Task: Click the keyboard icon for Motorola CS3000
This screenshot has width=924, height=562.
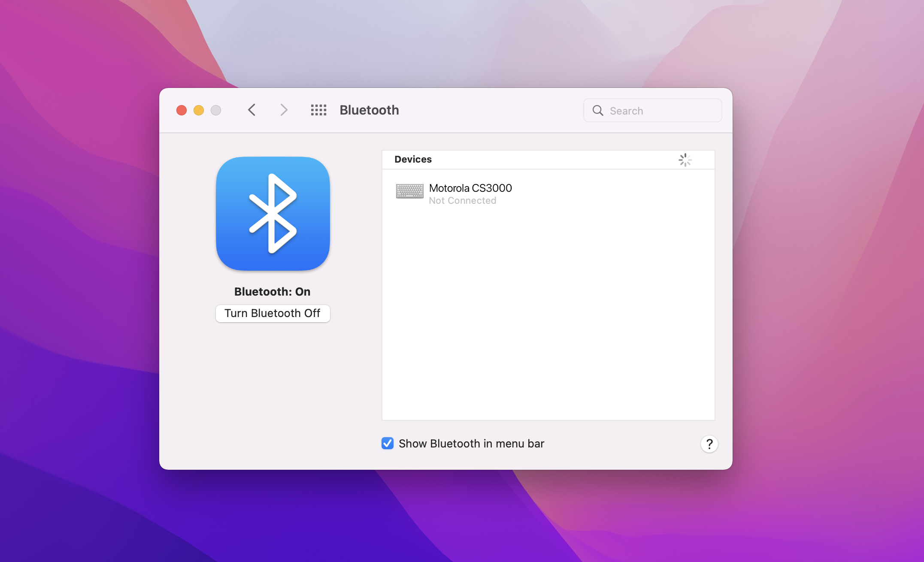Action: pyautogui.click(x=409, y=191)
